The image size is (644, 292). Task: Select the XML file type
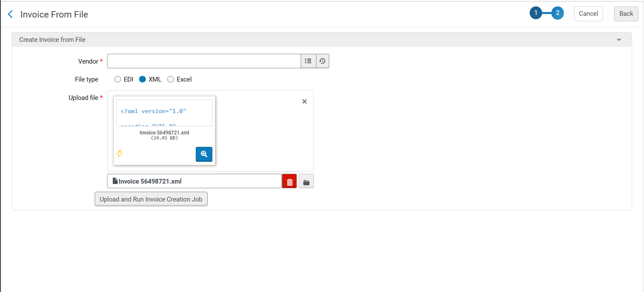point(142,79)
